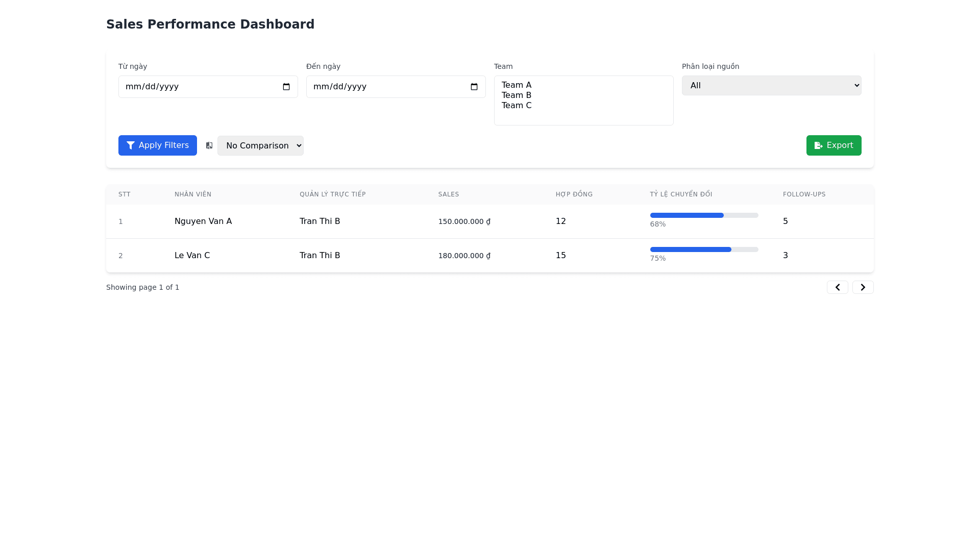Click the Apply Filters button

[x=158, y=145]
